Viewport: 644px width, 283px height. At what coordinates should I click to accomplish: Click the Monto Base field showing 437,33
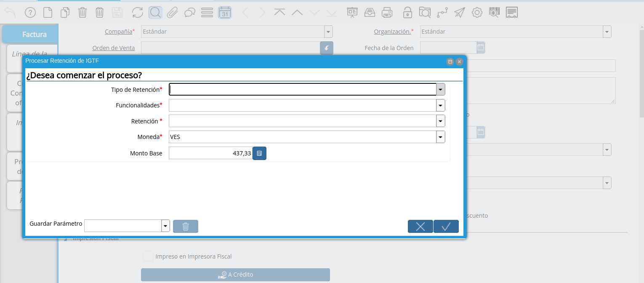pos(210,153)
